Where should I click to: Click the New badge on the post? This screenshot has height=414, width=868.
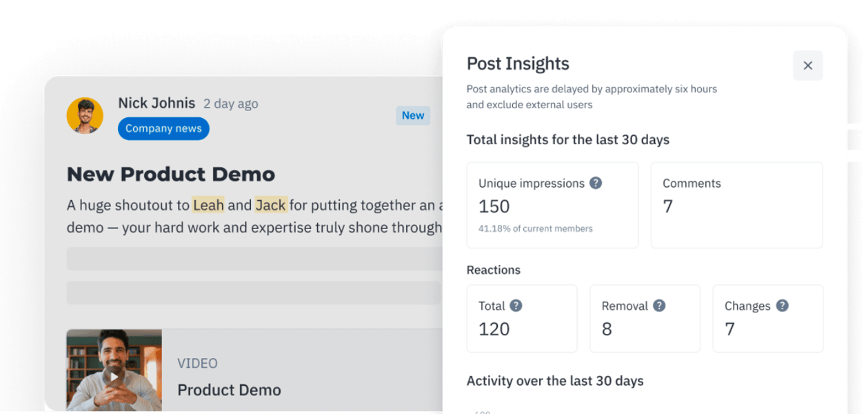[413, 115]
